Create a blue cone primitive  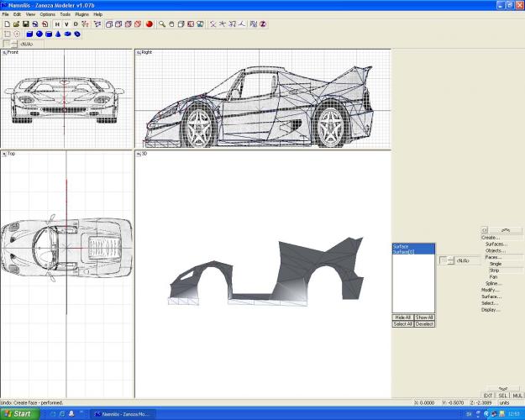pyautogui.click(x=58, y=34)
